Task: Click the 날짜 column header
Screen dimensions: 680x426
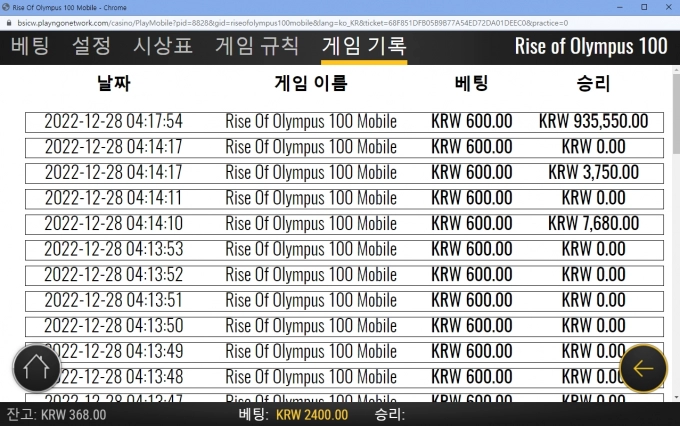Action: (114, 84)
